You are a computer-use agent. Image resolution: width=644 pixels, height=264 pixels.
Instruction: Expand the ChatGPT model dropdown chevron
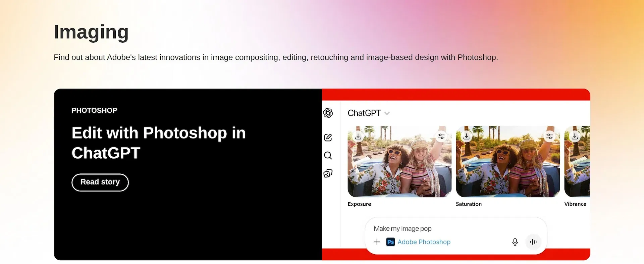387,113
